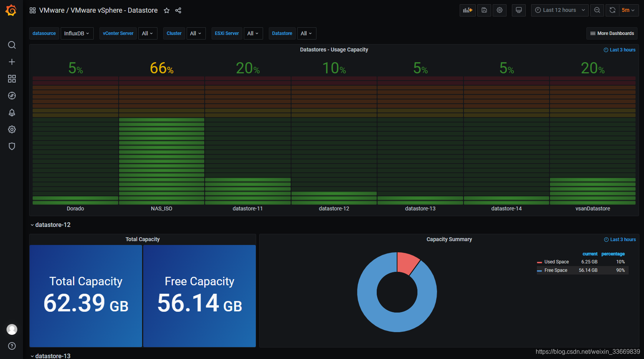
Task: Click the datastore-13 gauge bar
Action: pyautogui.click(x=420, y=141)
